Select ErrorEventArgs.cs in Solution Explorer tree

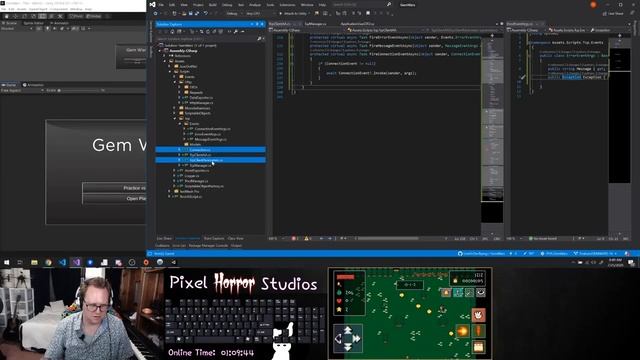(207, 134)
